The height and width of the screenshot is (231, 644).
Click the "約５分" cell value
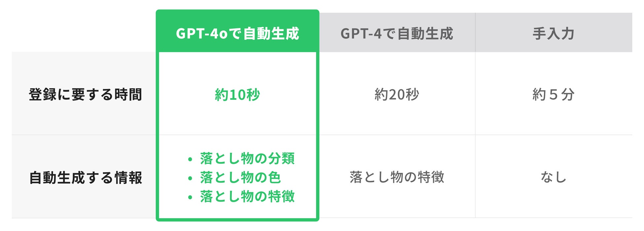(x=553, y=95)
